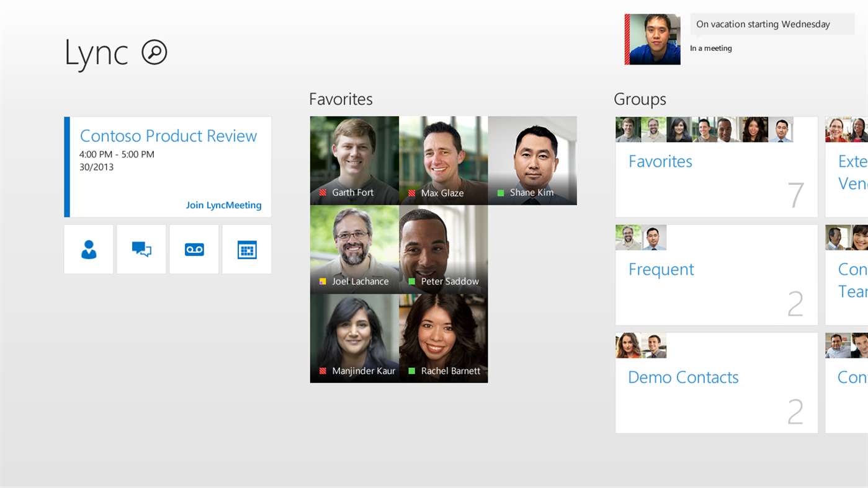Open the Contoso Product Review meeting title

(168, 136)
